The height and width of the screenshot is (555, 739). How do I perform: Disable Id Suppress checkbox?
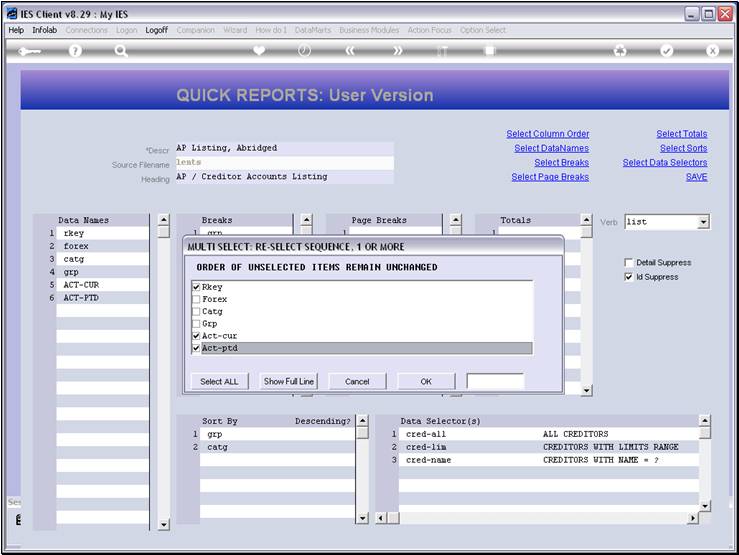pos(628,277)
